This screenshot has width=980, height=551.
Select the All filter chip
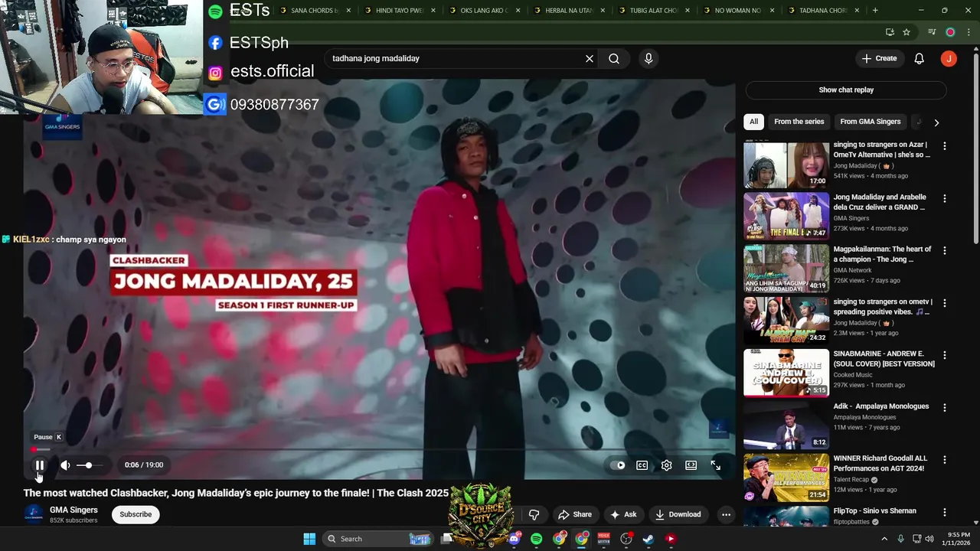click(753, 122)
